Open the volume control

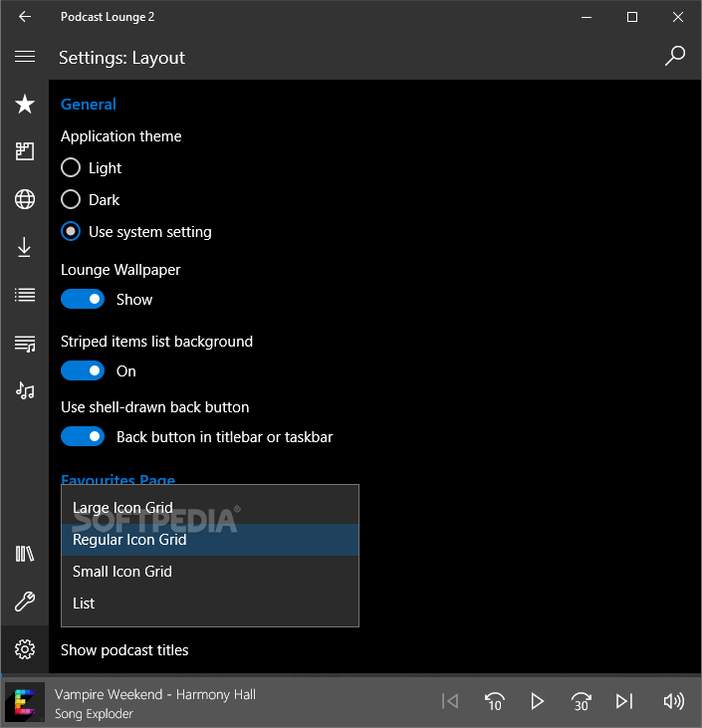[674, 701]
